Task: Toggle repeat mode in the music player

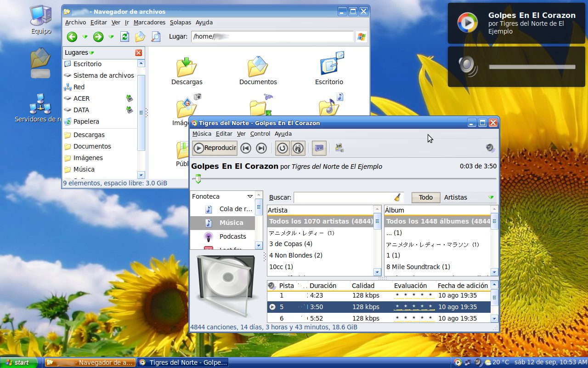Action: click(283, 148)
